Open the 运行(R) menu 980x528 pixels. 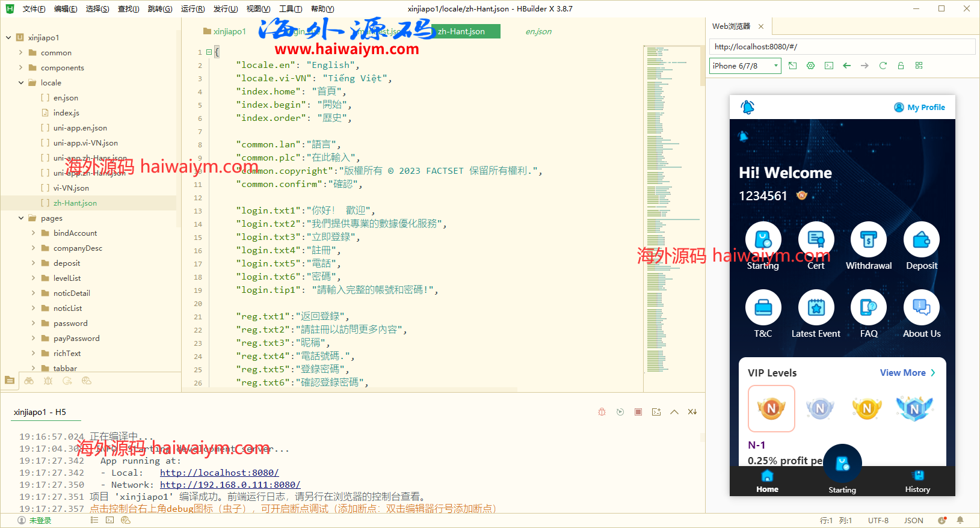pyautogui.click(x=193, y=9)
